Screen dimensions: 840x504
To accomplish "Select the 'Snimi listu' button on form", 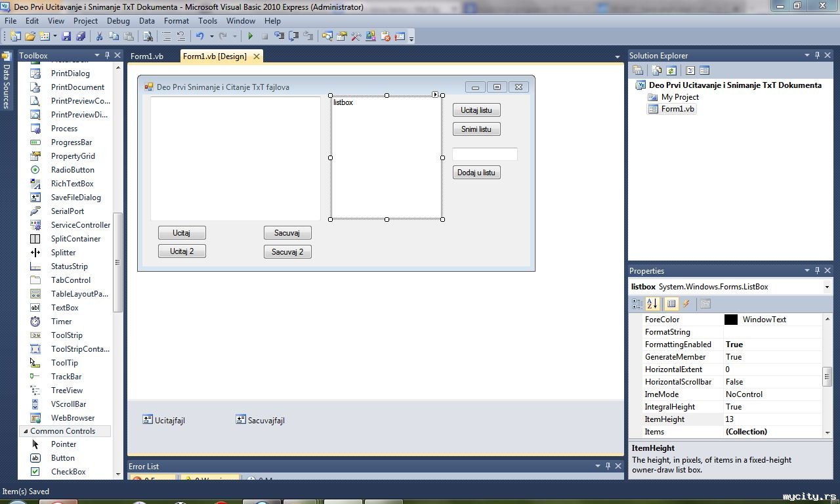I will pyautogui.click(x=476, y=129).
